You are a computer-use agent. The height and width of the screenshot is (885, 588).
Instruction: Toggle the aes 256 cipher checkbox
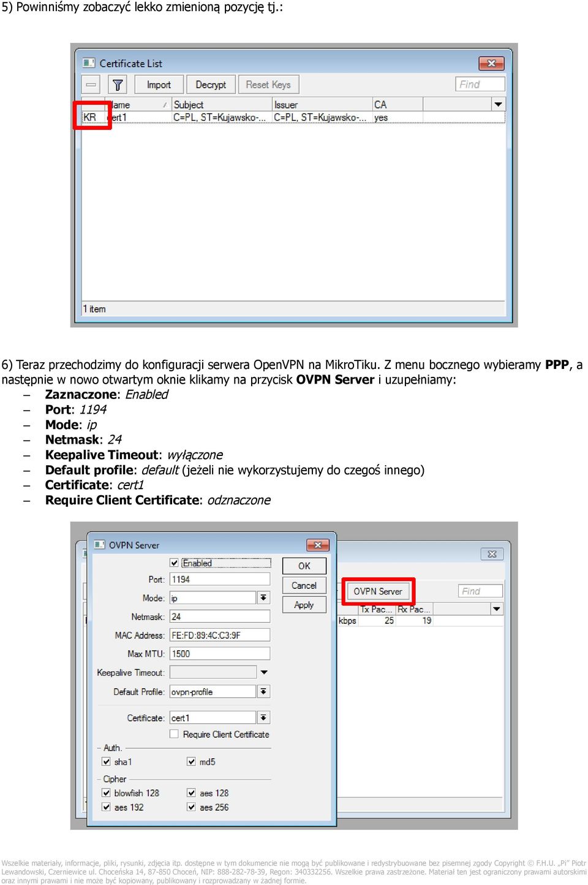click(x=191, y=807)
